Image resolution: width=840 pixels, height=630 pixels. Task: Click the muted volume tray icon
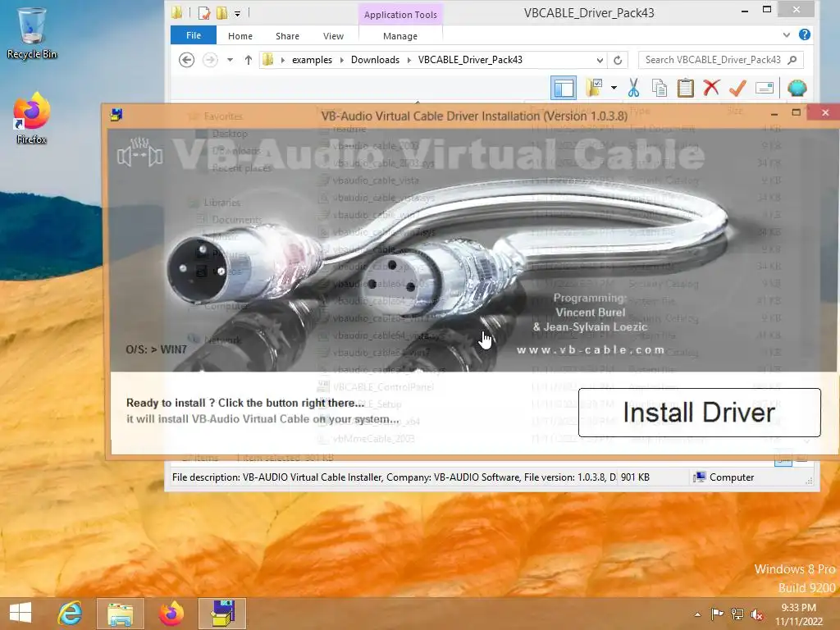(757, 614)
